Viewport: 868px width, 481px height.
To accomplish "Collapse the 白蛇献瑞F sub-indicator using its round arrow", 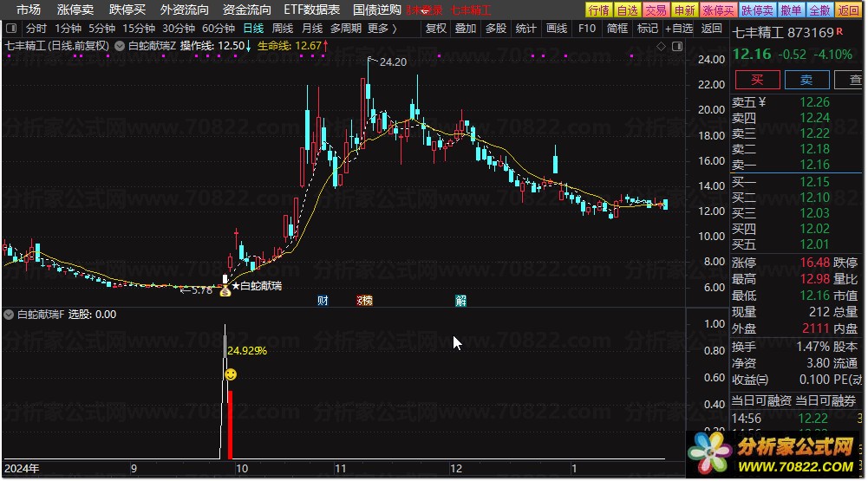I will coord(9,315).
